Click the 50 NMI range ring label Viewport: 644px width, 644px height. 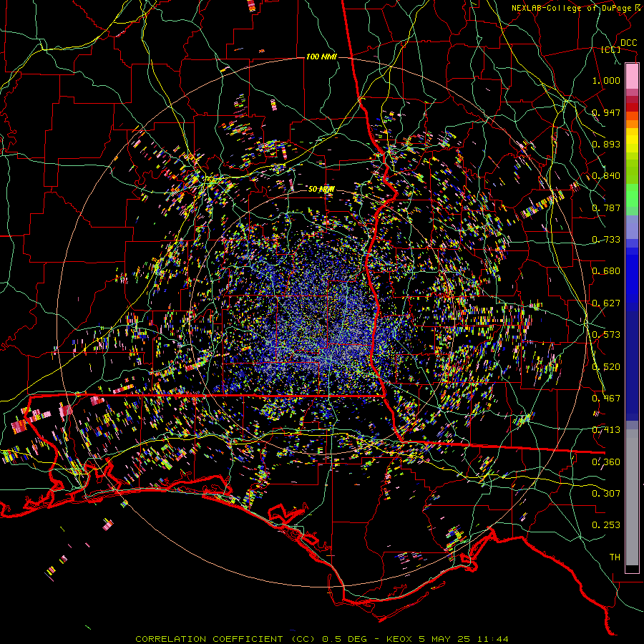pyautogui.click(x=321, y=190)
